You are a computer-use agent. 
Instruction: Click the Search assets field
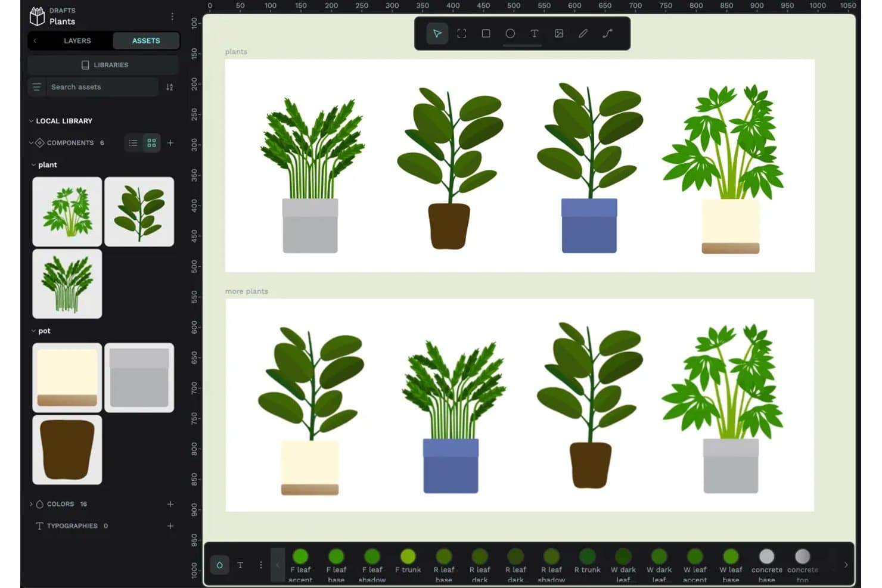(x=101, y=87)
